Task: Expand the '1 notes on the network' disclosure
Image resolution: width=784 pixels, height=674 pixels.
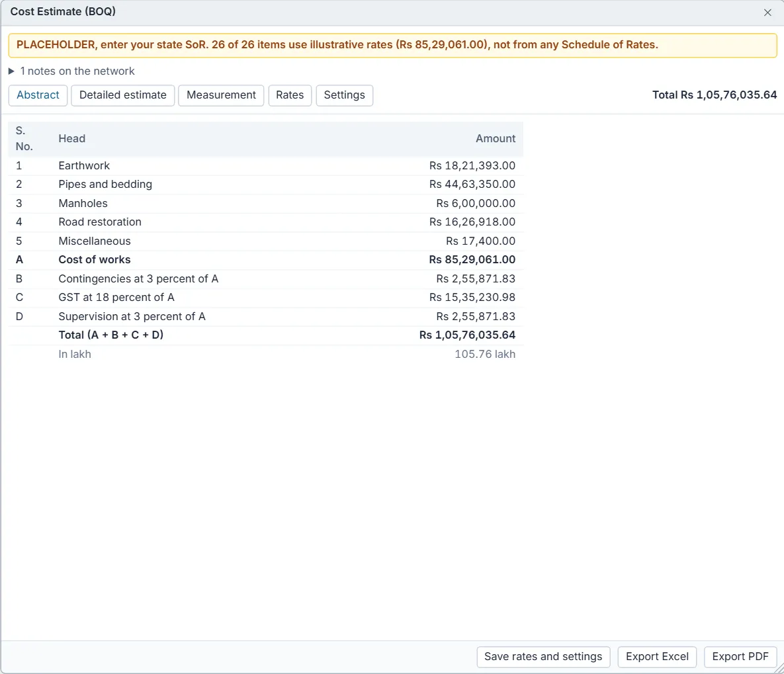Action: (x=72, y=71)
